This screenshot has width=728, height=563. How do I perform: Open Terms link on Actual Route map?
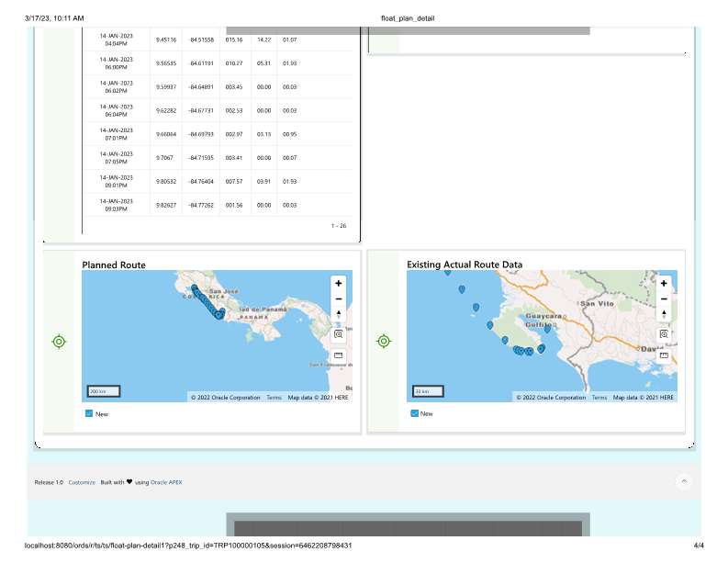tap(599, 398)
